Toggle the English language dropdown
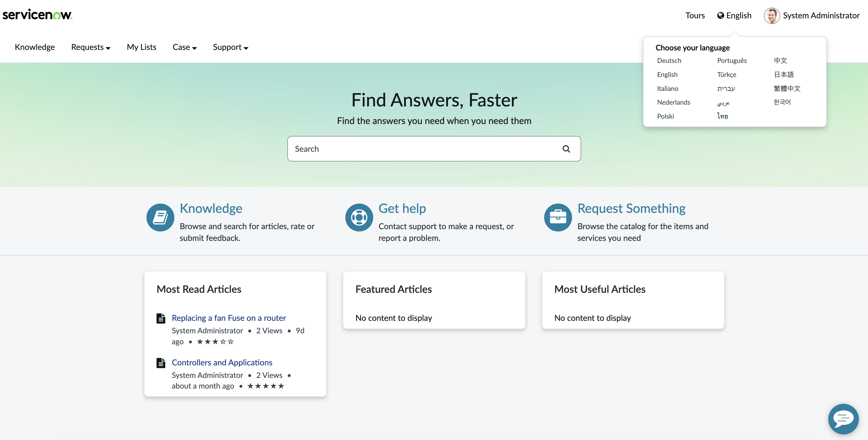Viewport: 868px width, 440px height. [734, 16]
